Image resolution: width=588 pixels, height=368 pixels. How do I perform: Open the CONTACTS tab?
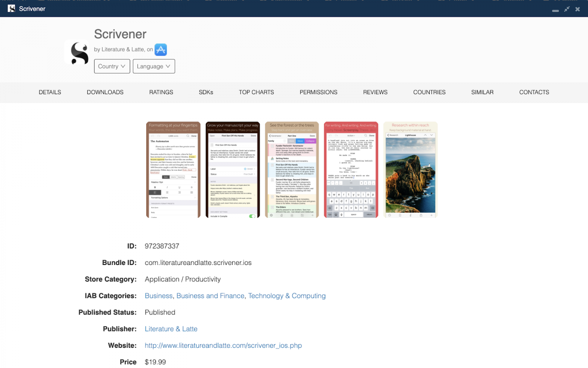(x=534, y=92)
